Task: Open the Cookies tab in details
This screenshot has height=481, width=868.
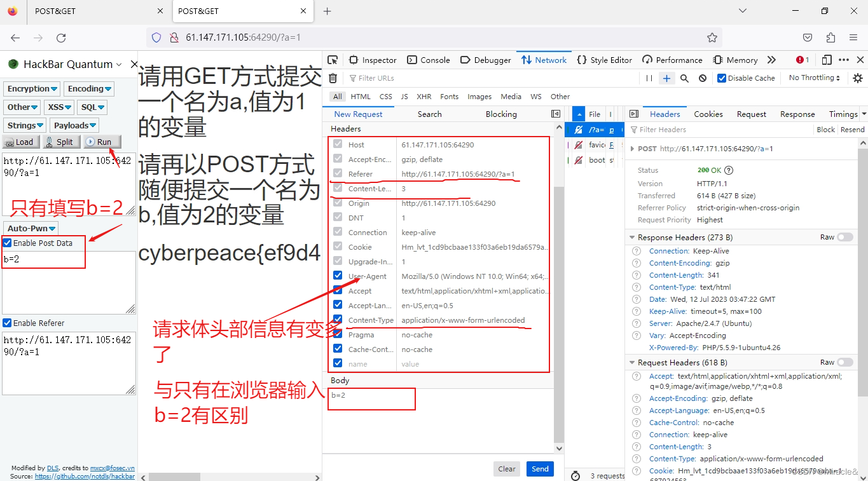Action: tap(708, 114)
